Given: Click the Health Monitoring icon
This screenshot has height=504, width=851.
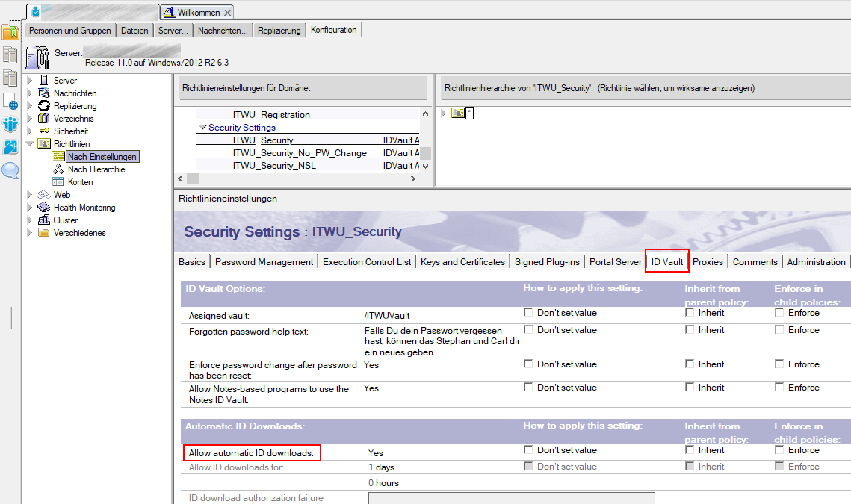Looking at the screenshot, I should [x=44, y=208].
